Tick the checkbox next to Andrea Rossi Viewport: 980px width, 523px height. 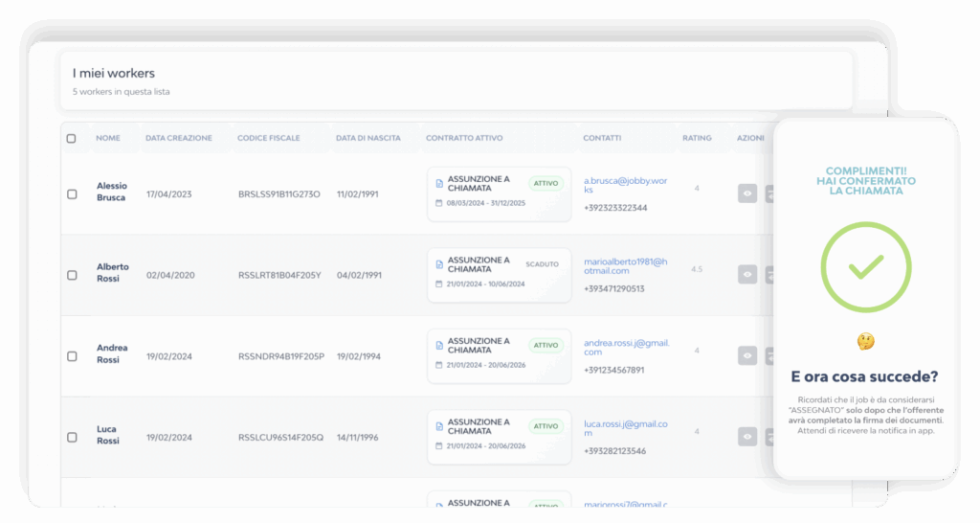point(72,355)
